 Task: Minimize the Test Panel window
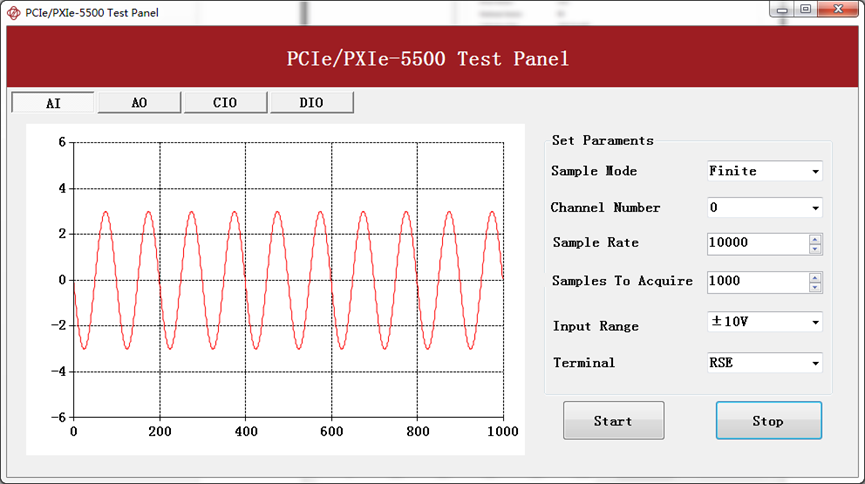[782, 9]
